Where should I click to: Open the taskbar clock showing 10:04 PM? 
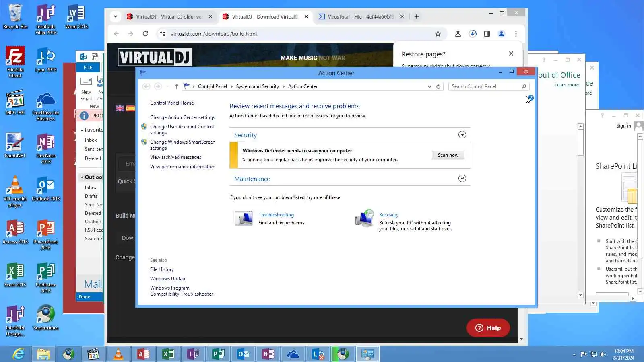click(624, 354)
